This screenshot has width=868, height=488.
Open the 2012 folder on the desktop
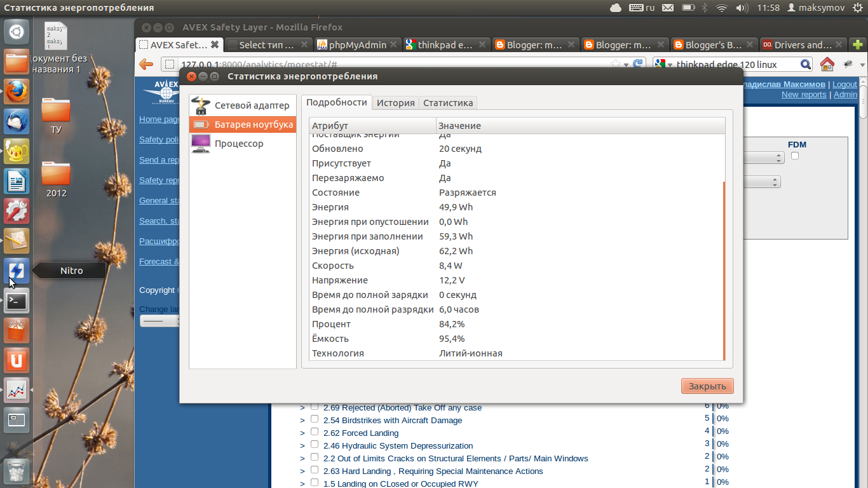56,179
